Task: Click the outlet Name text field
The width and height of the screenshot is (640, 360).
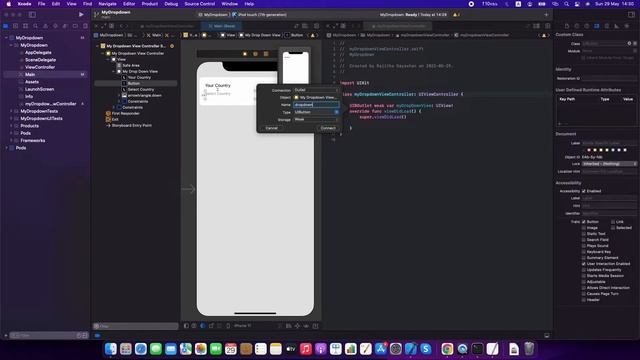Action: click(x=316, y=104)
